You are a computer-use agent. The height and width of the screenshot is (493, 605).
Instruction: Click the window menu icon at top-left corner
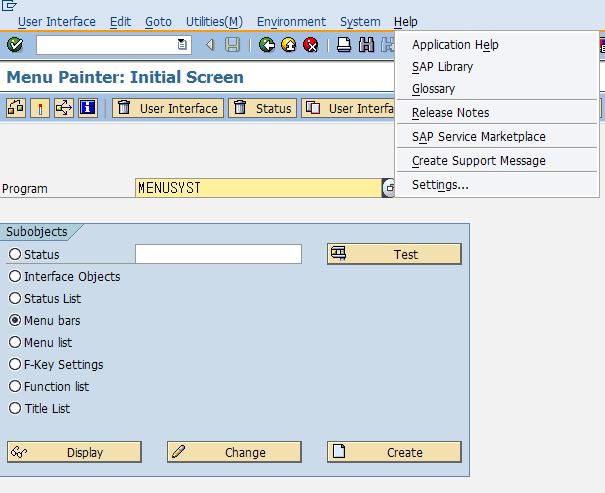point(8,5)
